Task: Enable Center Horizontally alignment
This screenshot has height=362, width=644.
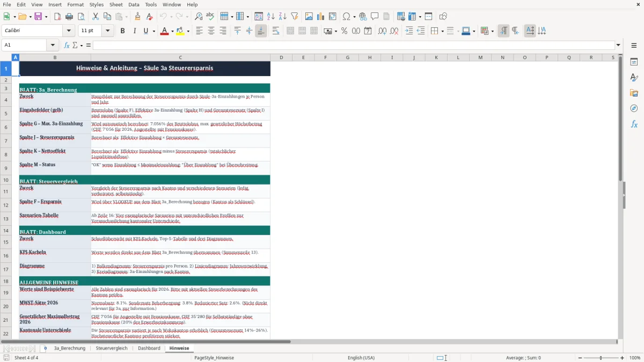Action: [211, 31]
